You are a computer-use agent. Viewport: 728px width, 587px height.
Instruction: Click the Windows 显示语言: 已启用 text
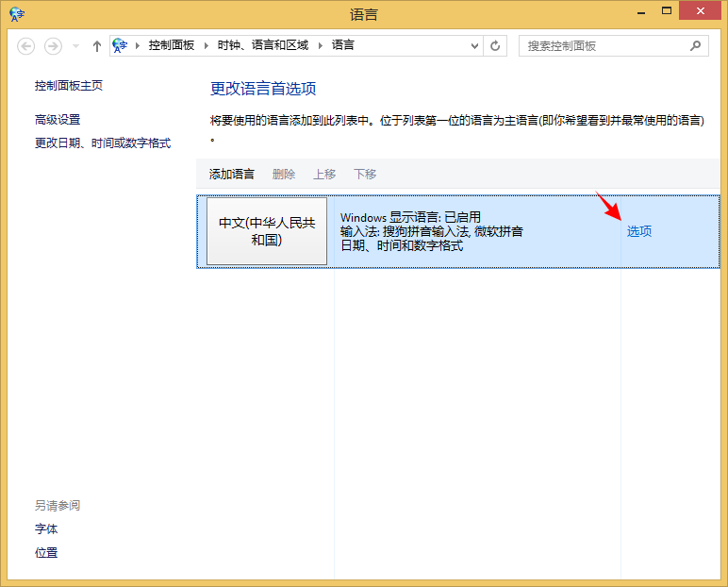pos(410,217)
